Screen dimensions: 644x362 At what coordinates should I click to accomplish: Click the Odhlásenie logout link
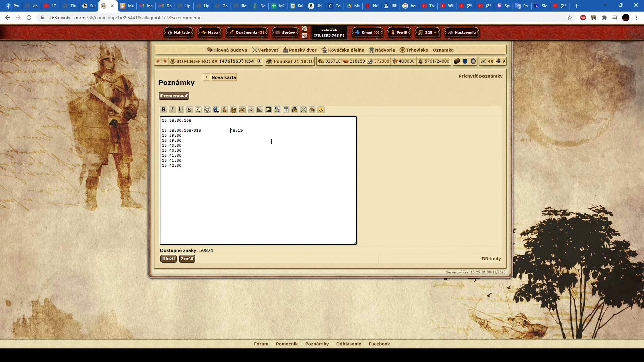point(349,344)
